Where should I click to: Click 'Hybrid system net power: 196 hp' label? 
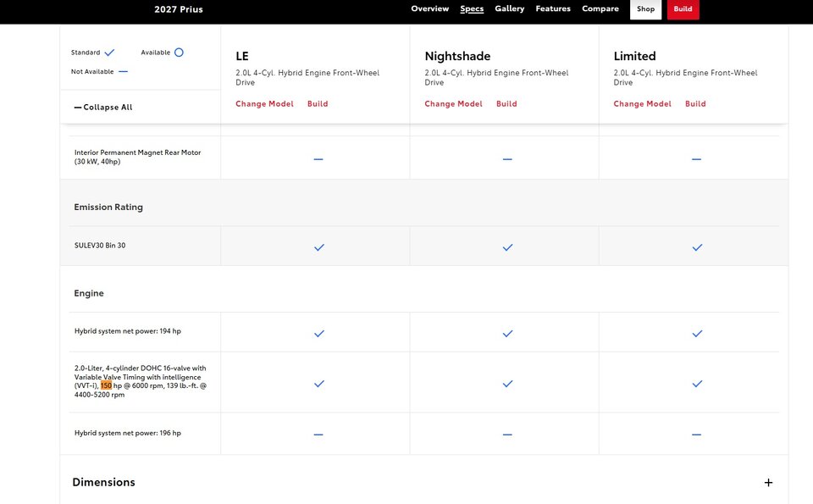(128, 433)
